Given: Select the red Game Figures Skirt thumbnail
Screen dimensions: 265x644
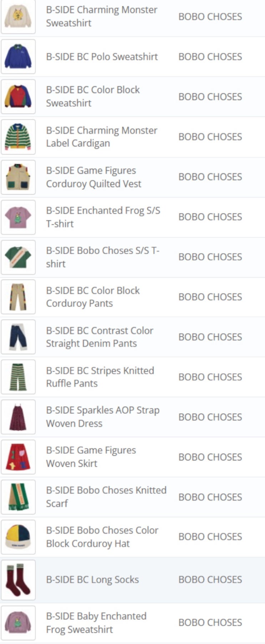Looking at the screenshot, I should [x=18, y=457].
